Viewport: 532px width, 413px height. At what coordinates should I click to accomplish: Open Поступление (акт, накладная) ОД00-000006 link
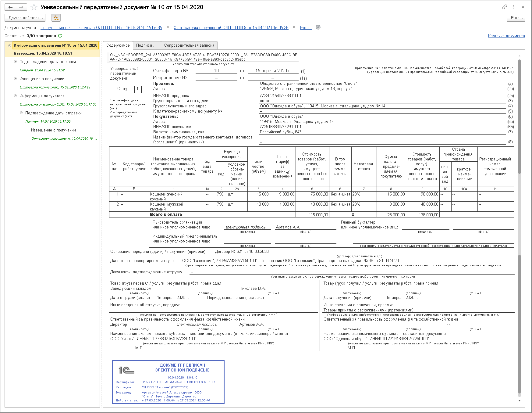101,27
